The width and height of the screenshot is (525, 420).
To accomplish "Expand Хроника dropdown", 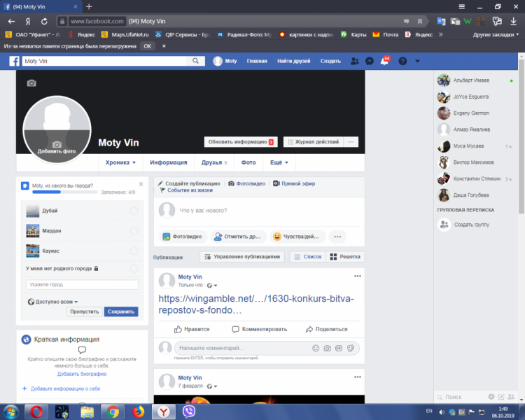I will (120, 162).
